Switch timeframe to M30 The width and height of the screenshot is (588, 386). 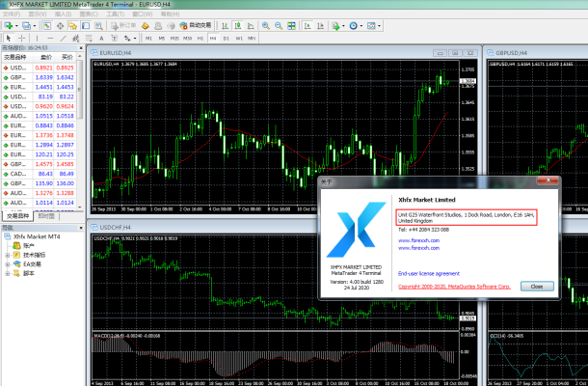(188, 39)
